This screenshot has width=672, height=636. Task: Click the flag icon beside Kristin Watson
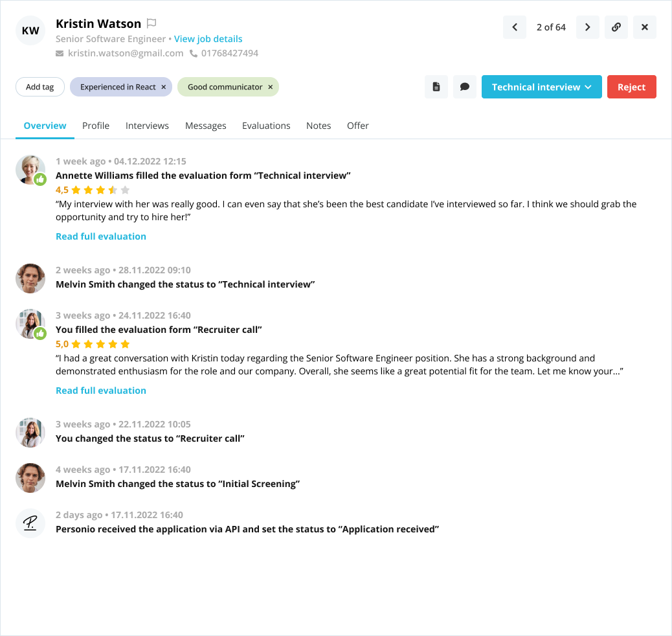click(x=151, y=23)
